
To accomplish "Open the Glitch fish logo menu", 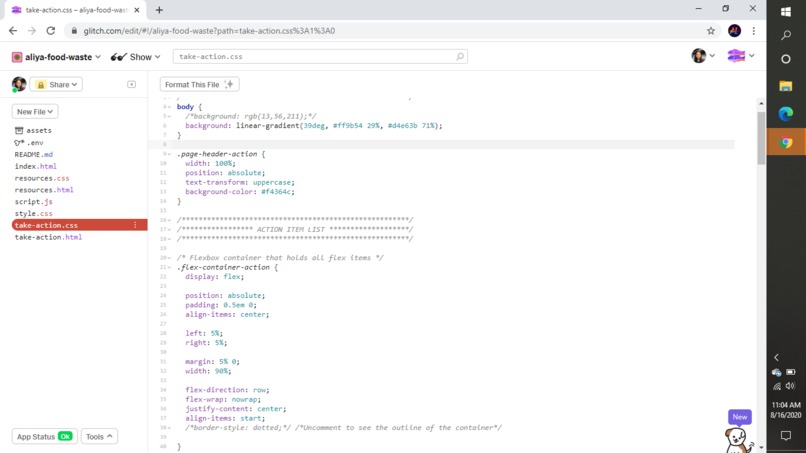I will click(740, 56).
